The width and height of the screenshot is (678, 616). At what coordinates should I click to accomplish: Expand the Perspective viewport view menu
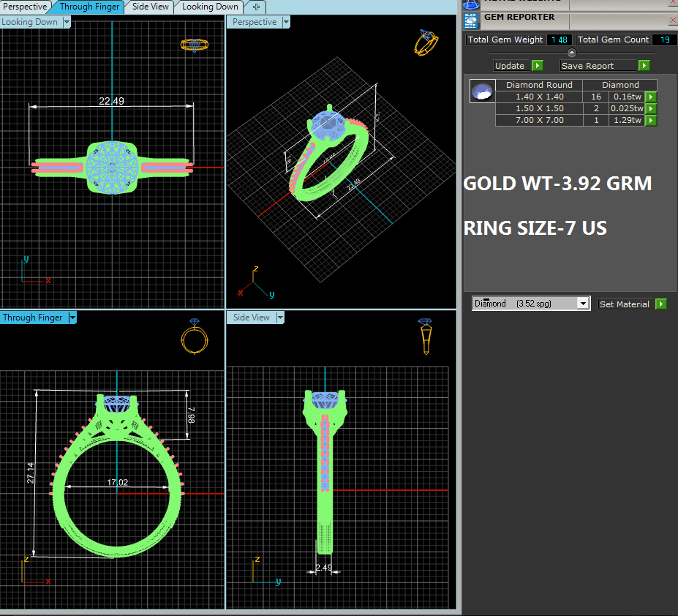[285, 22]
